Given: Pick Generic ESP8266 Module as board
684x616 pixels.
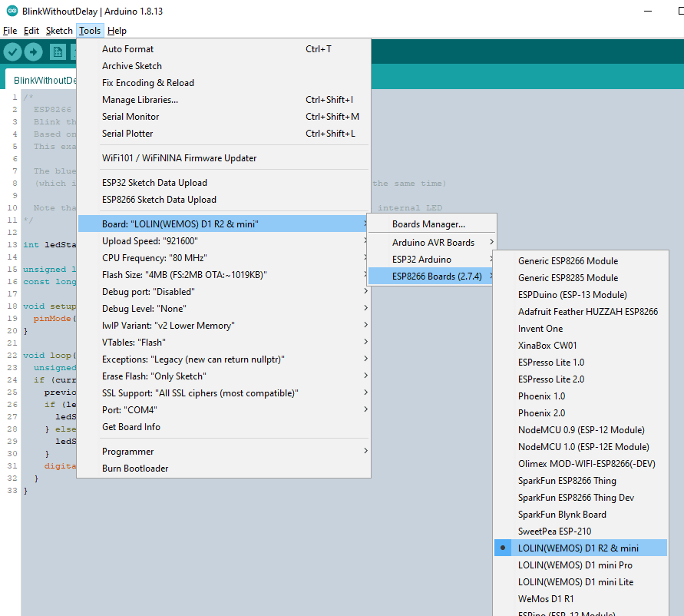Looking at the screenshot, I should (x=567, y=260).
